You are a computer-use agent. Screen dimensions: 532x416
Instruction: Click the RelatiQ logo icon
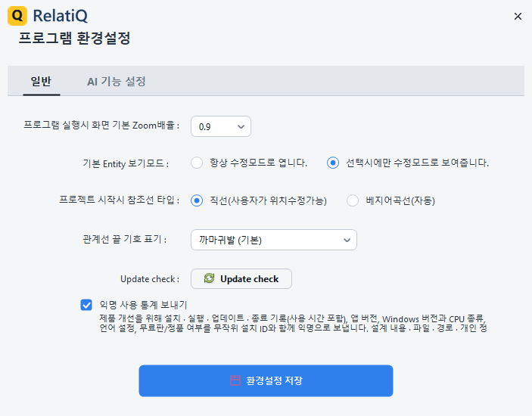click(x=17, y=16)
